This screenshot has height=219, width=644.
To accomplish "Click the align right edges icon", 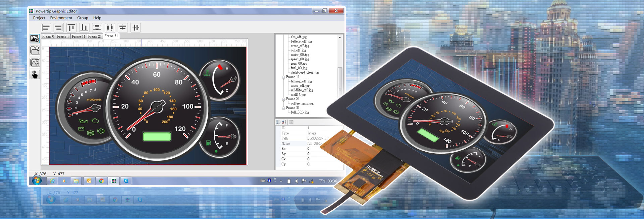I will point(59,28).
